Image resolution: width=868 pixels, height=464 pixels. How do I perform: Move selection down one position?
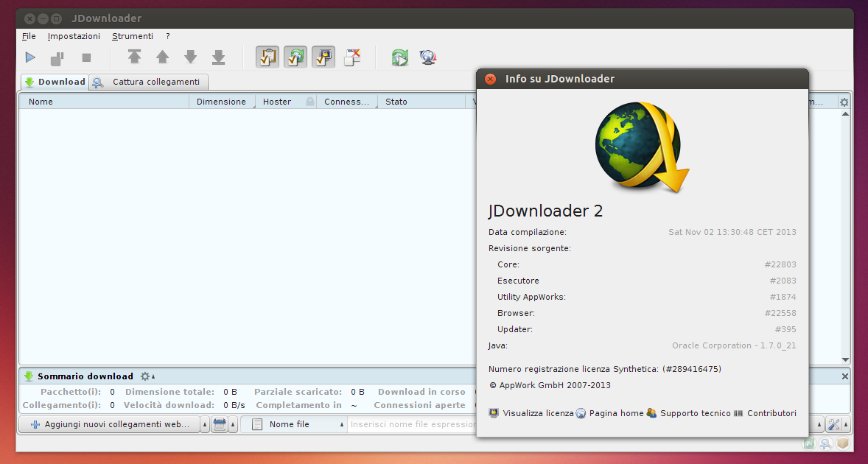coord(190,57)
